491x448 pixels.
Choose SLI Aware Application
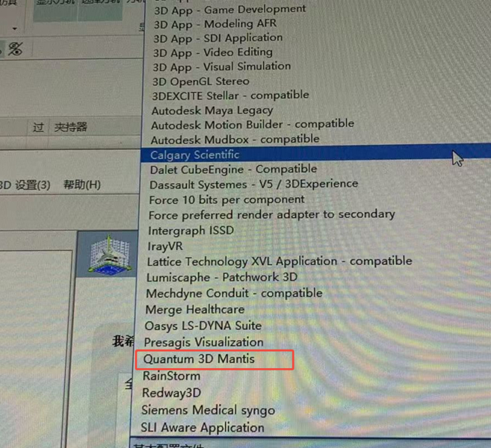(203, 428)
